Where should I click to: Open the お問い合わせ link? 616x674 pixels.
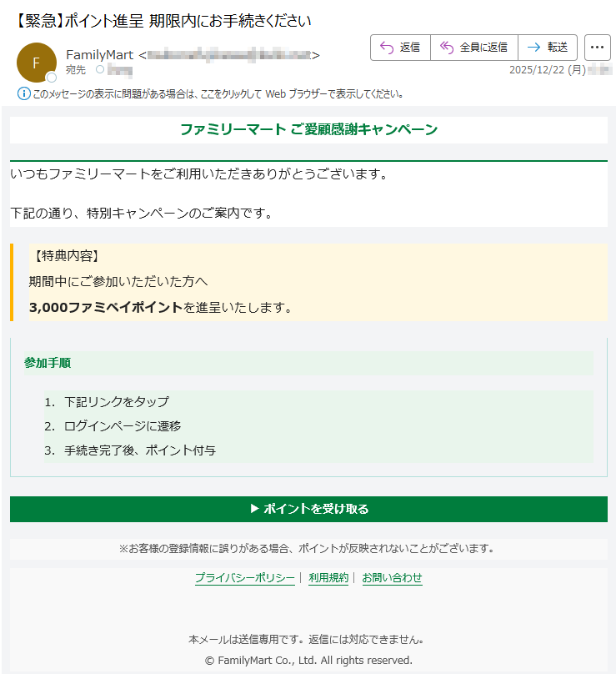coord(392,577)
